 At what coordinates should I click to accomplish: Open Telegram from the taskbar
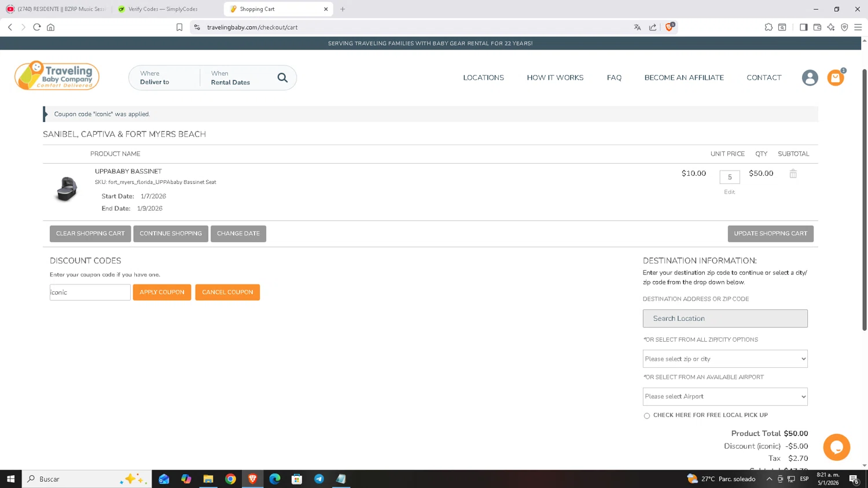click(319, 479)
